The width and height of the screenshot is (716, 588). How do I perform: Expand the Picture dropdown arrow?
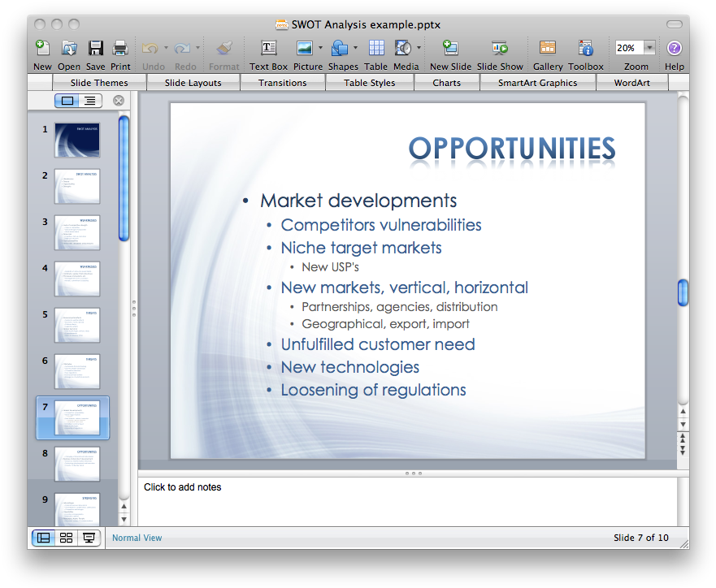pyautogui.click(x=320, y=48)
